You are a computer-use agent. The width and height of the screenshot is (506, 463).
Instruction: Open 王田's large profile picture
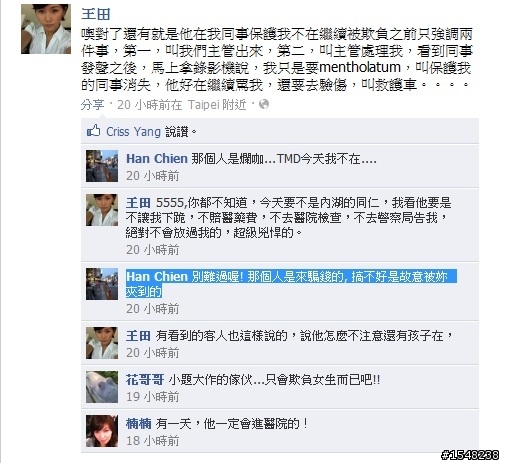coord(46,29)
